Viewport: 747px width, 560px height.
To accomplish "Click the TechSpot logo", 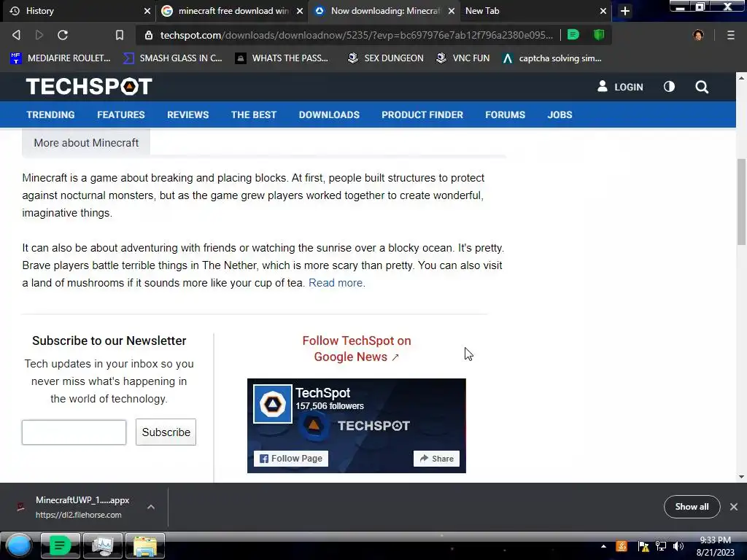I will coord(89,86).
